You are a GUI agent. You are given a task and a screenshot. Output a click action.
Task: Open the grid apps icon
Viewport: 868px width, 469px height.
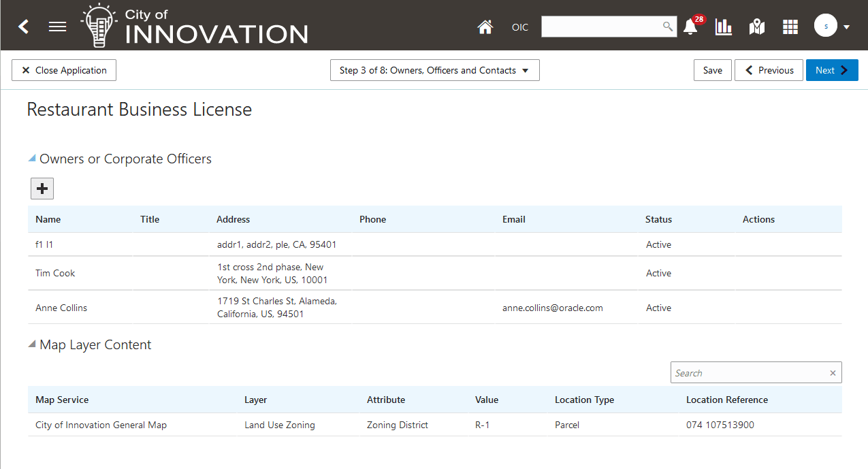[790, 27]
